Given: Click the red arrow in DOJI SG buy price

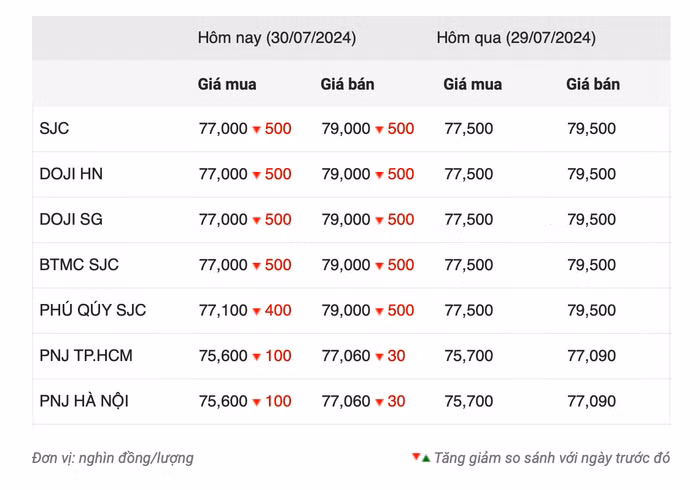Looking at the screenshot, I should [257, 221].
